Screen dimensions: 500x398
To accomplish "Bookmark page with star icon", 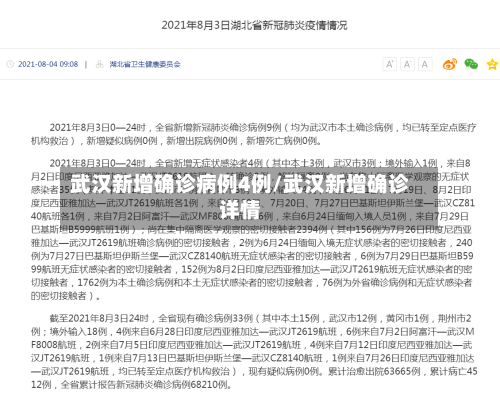I will (492, 64).
